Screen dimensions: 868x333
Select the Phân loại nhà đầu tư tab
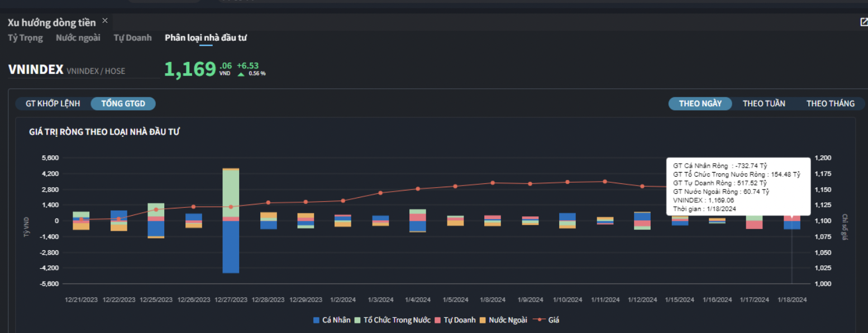(x=206, y=38)
